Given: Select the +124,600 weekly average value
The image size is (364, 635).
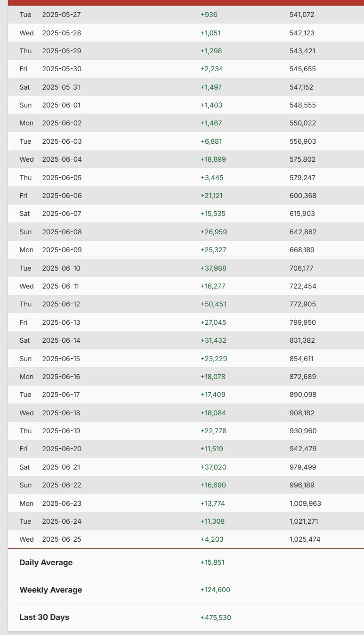Looking at the screenshot, I should [215, 590].
